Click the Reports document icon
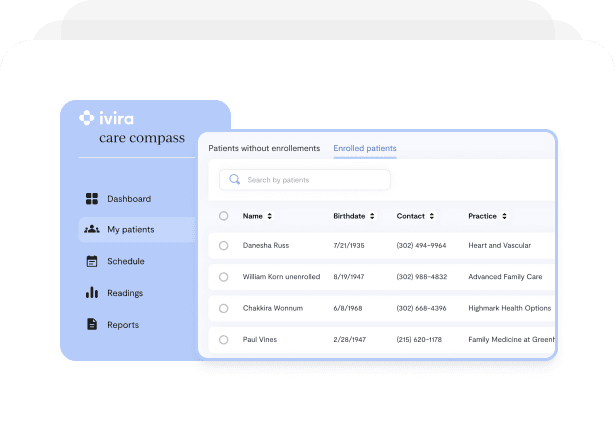This screenshot has width=615, height=421. click(x=92, y=324)
